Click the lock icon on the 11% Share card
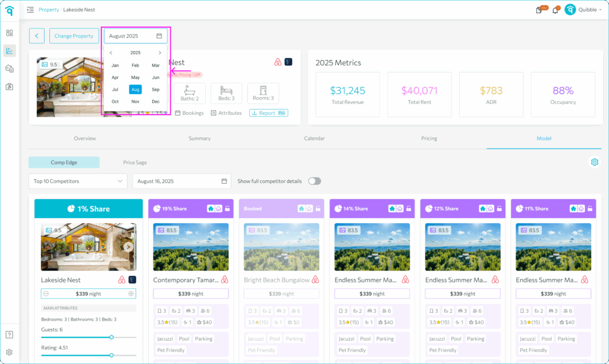 coord(590,209)
